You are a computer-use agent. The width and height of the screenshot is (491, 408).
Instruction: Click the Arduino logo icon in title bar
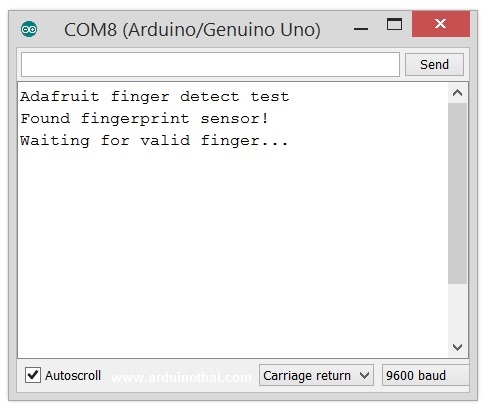tap(29, 29)
